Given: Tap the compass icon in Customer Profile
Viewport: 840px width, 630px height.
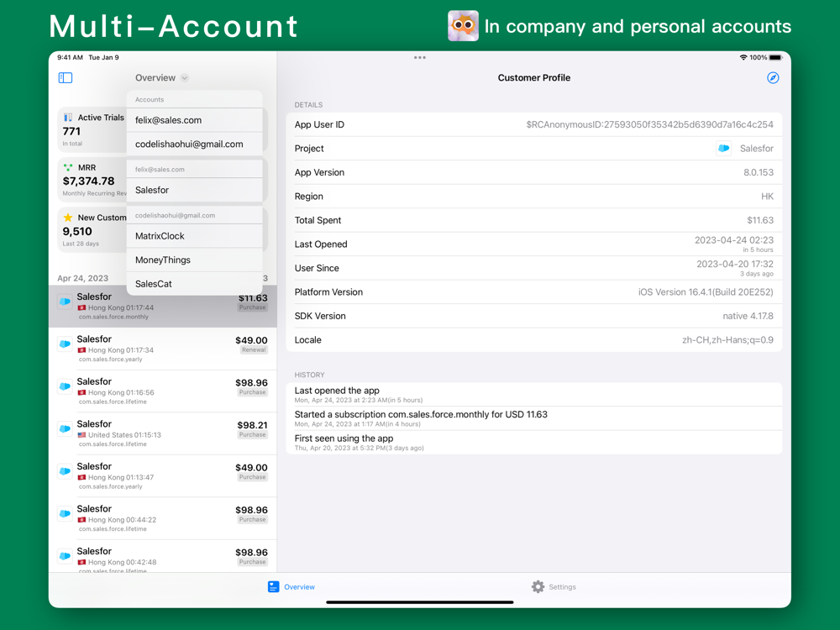Looking at the screenshot, I should pyautogui.click(x=773, y=77).
